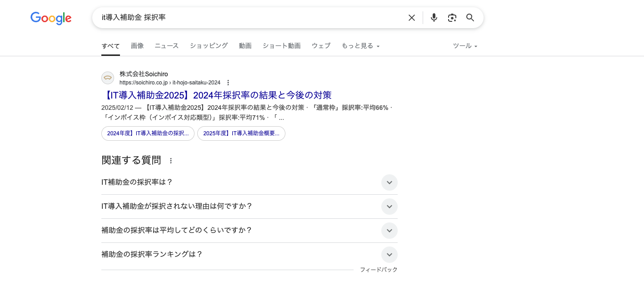This screenshot has width=644, height=286.
Task: Open the もっと見る dropdown
Action: click(360, 46)
